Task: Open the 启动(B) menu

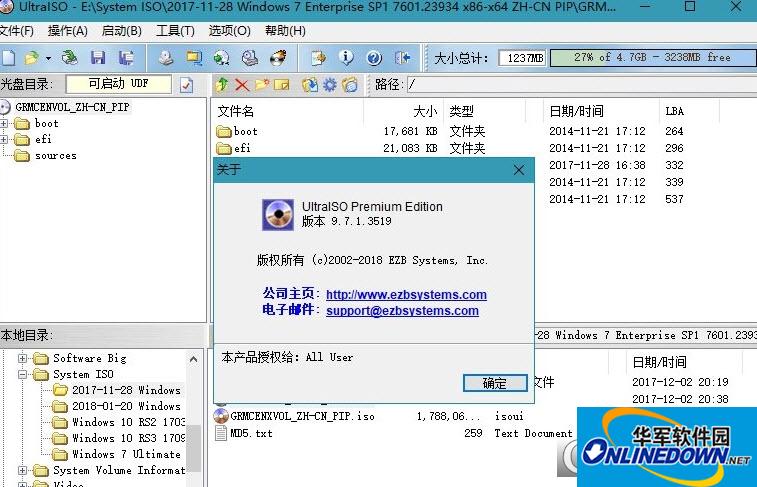Action: pos(122,31)
